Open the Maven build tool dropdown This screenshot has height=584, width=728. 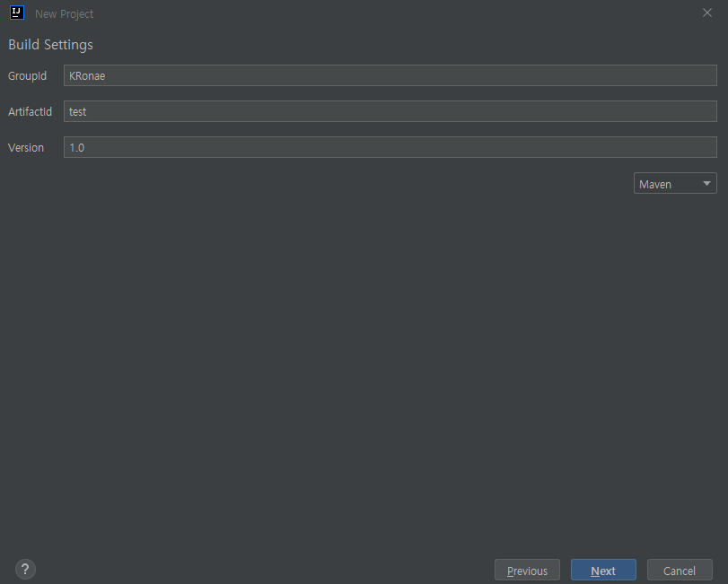[x=675, y=183]
